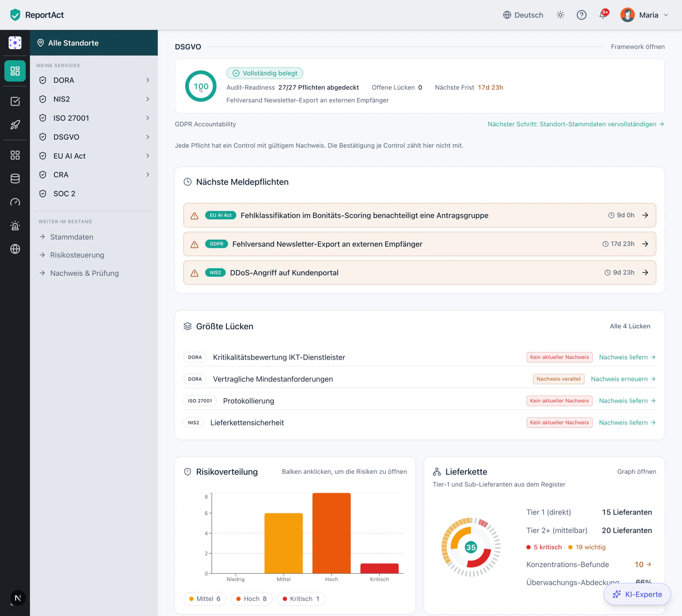Click Nachweis erneuern for Vertragliche Mindestanforderungen
This screenshot has width=682, height=616.
tap(623, 379)
